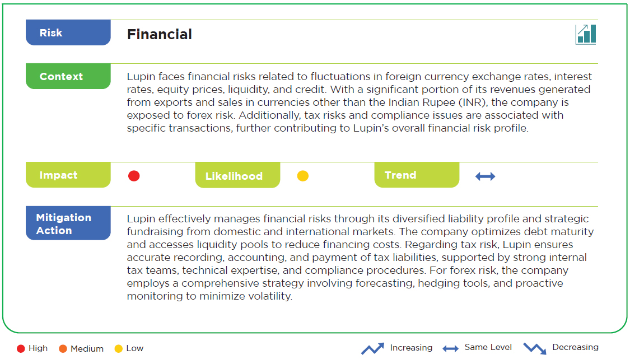
Task: Select the green Context label tab
Action: (68, 76)
